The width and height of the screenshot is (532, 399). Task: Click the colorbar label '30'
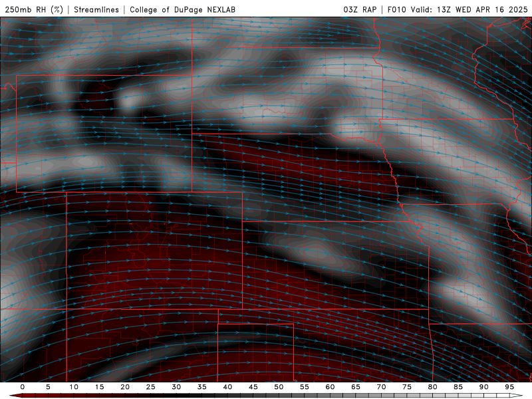pyautogui.click(x=176, y=387)
